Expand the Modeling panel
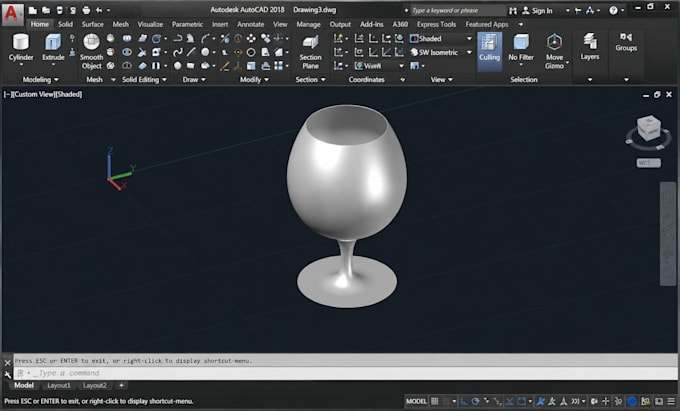The height and width of the screenshot is (411, 680). [x=41, y=80]
